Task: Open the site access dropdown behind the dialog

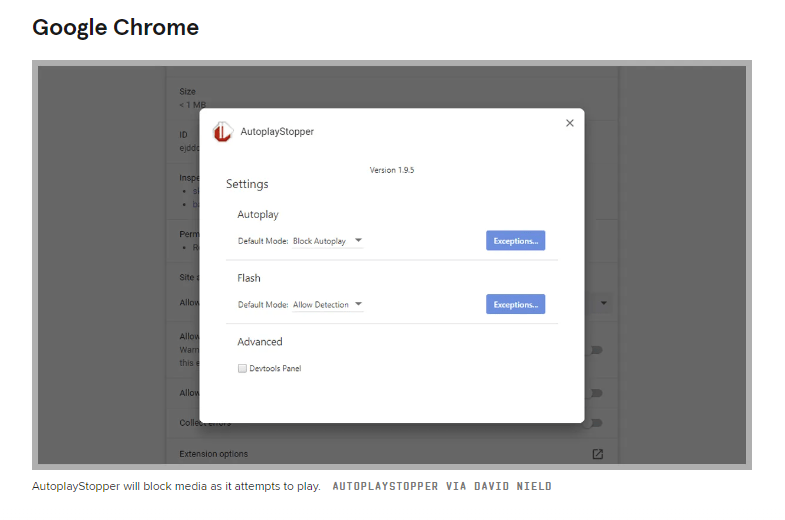Action: (604, 303)
